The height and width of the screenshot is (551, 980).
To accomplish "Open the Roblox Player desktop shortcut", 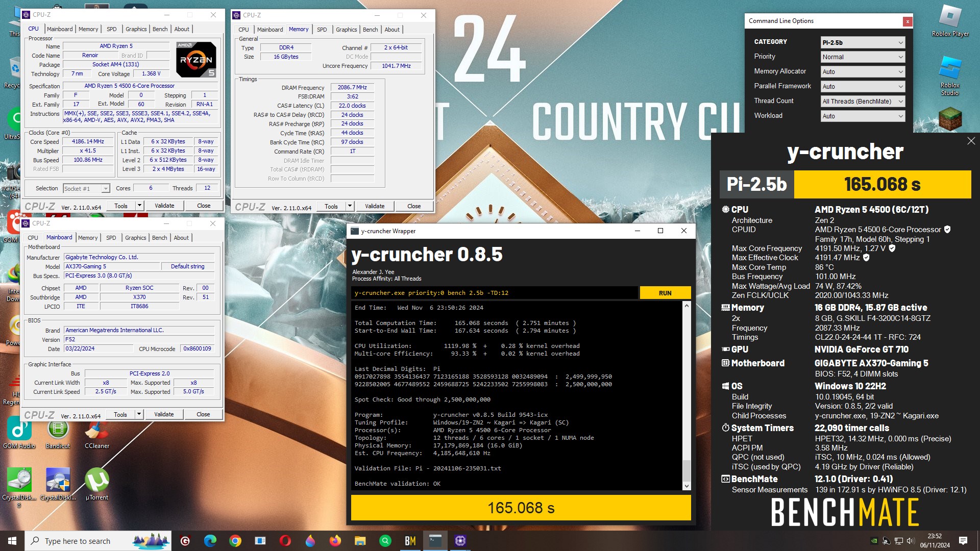I will [x=950, y=20].
